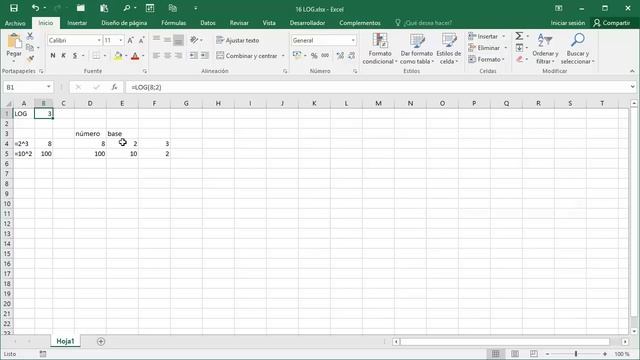Open the General number format dropdown
640x360 pixels.
[x=353, y=40]
